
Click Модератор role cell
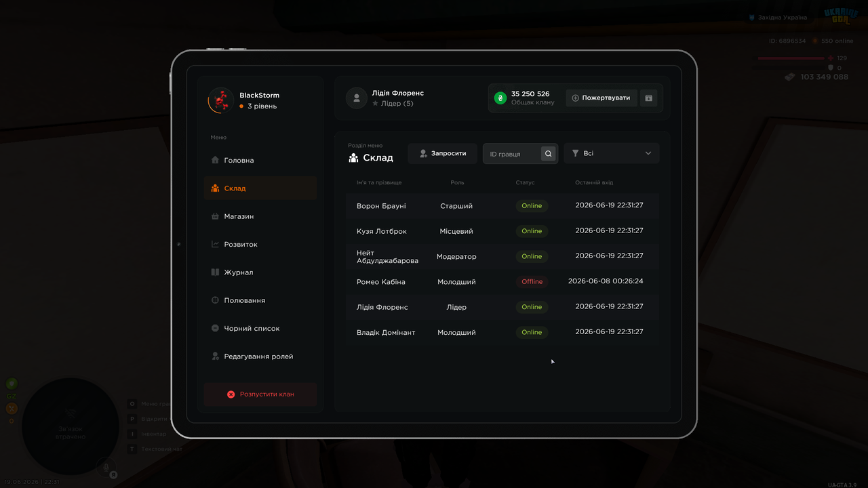456,256
